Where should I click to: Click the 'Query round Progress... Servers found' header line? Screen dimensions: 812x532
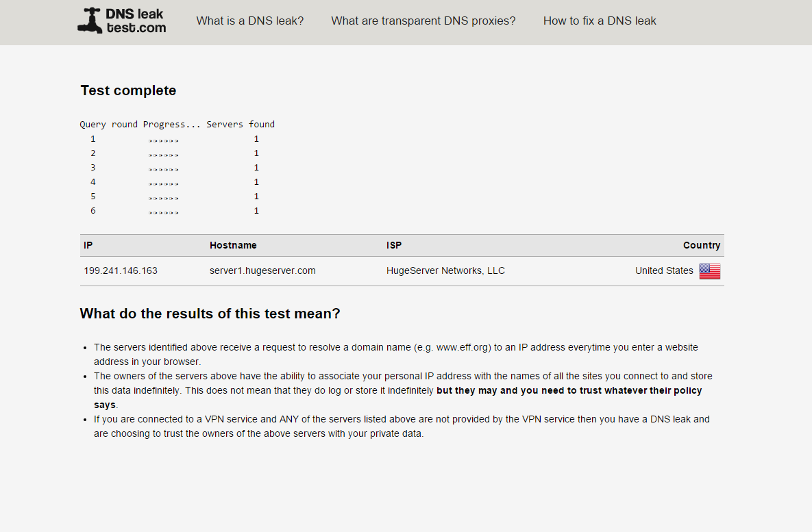tap(177, 124)
